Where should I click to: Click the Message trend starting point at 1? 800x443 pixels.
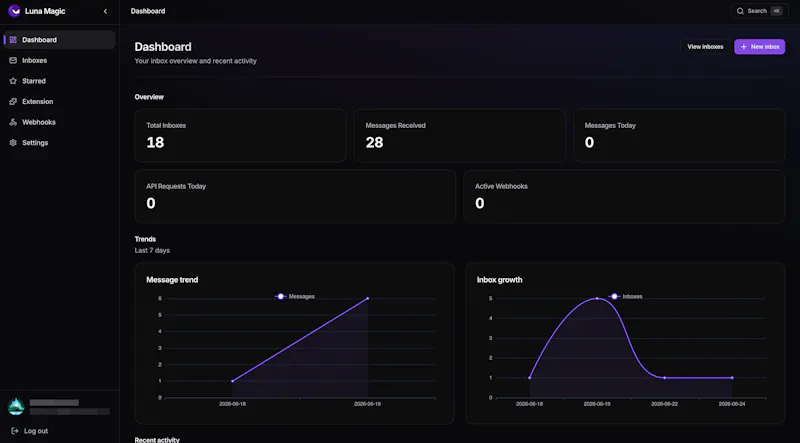pyautogui.click(x=233, y=381)
